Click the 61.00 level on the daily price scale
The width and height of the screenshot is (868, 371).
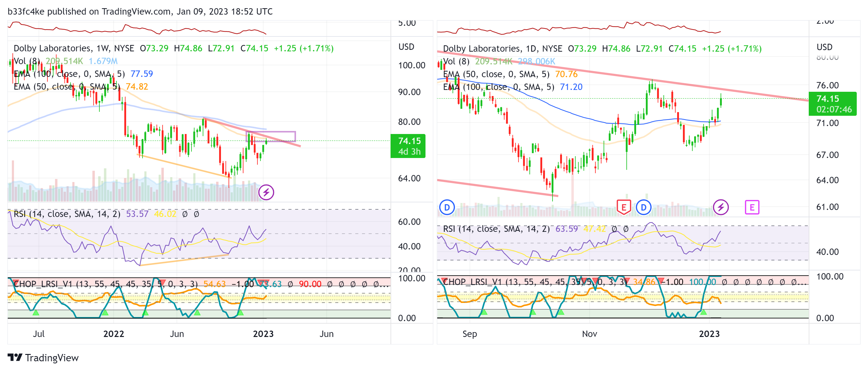click(x=827, y=207)
